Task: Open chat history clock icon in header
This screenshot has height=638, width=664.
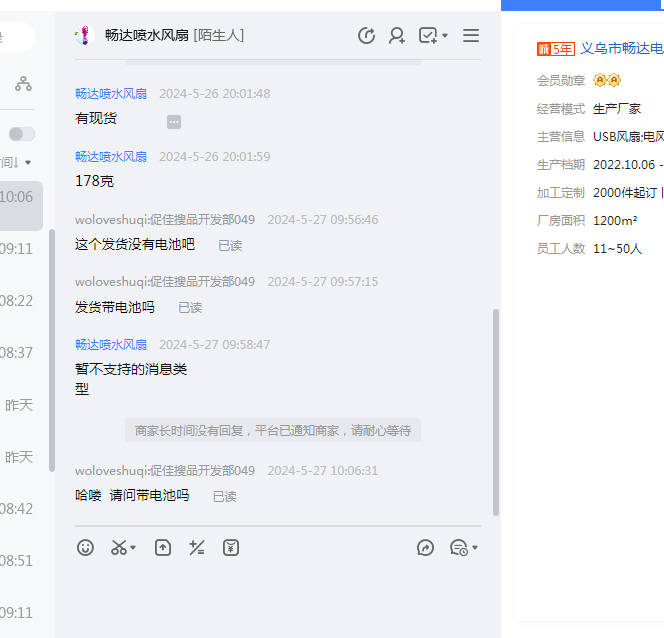Action: coord(367,36)
